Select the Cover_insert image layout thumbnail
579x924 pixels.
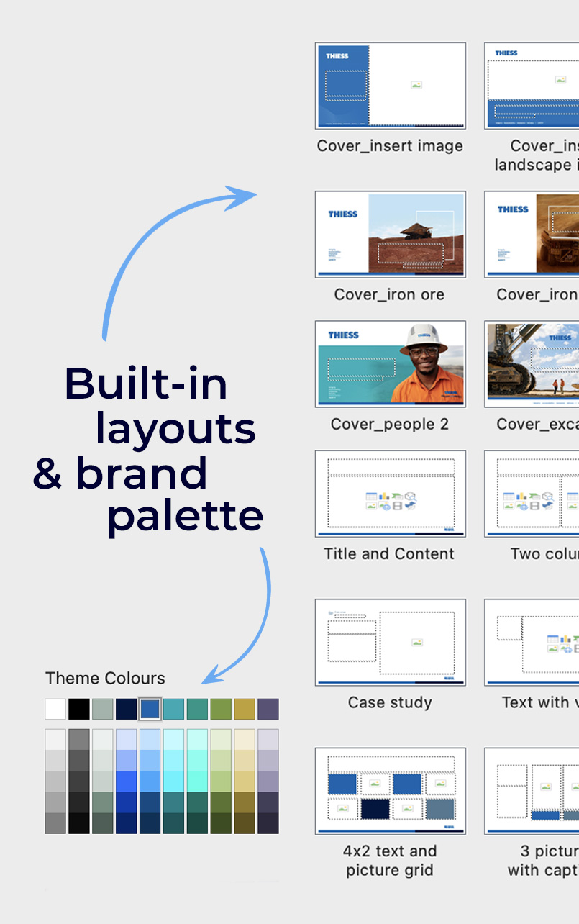coord(390,86)
